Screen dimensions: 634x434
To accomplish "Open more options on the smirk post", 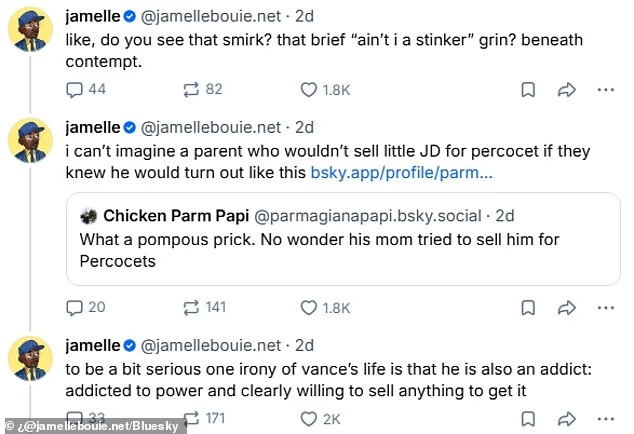I will pos(605,89).
